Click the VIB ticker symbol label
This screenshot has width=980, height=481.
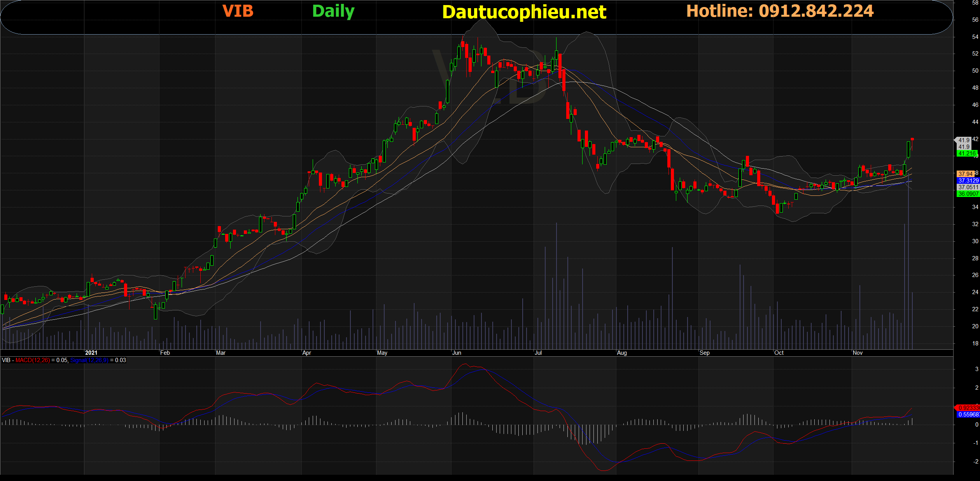(x=238, y=11)
